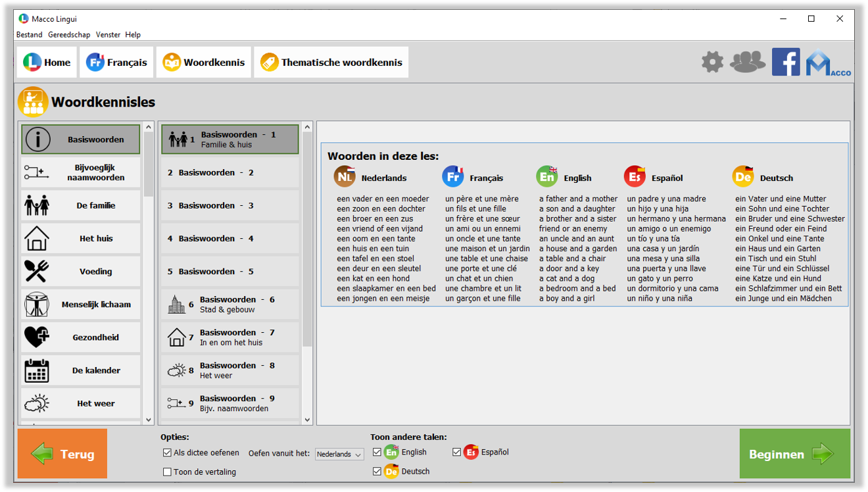Open Basiswoorden 6 Stad & gebouw lesson
Viewport: 868px width, 492px height.
point(229,304)
